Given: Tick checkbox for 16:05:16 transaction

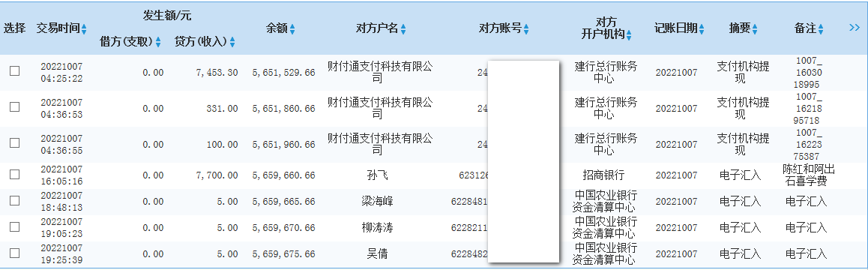Looking at the screenshot, I should [15, 175].
